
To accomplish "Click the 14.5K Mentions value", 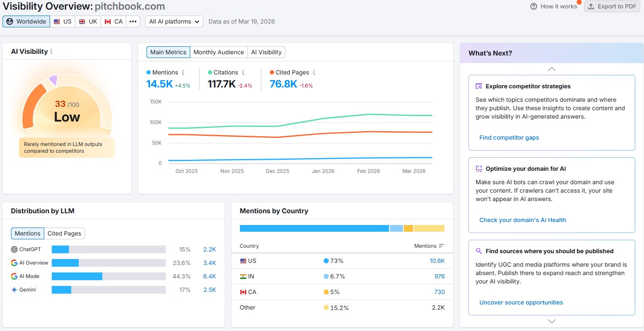I will [x=160, y=84].
